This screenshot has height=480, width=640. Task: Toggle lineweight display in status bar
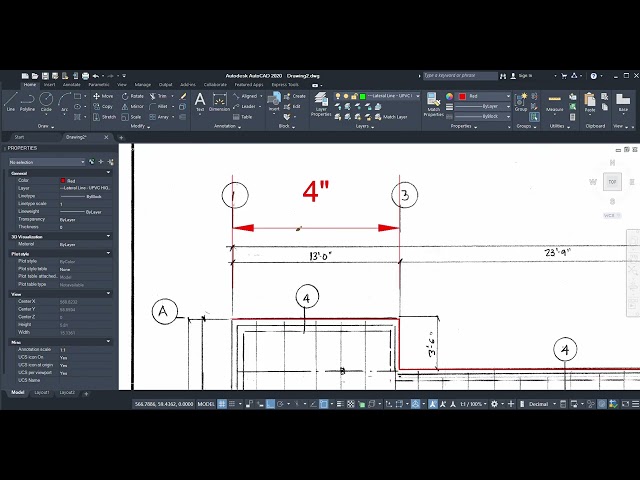point(340,404)
